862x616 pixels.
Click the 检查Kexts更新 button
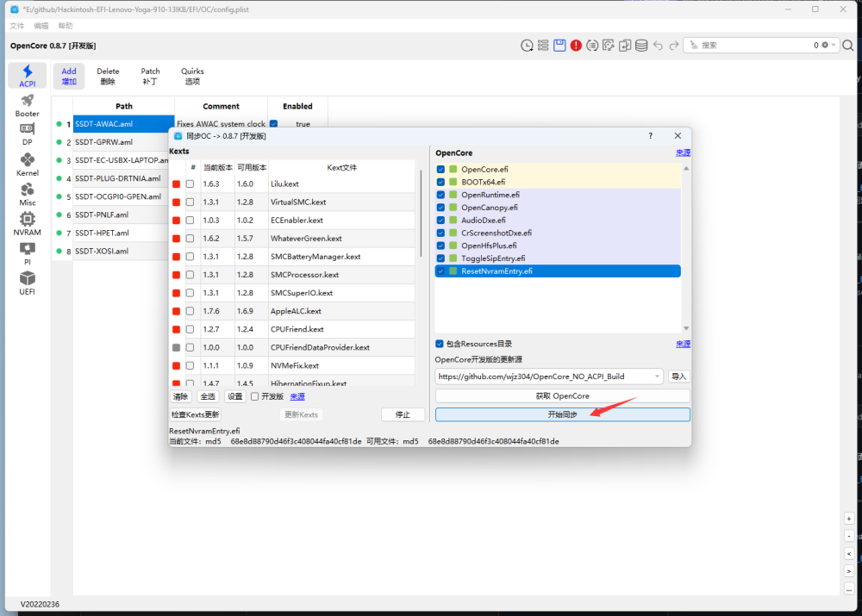click(x=195, y=415)
